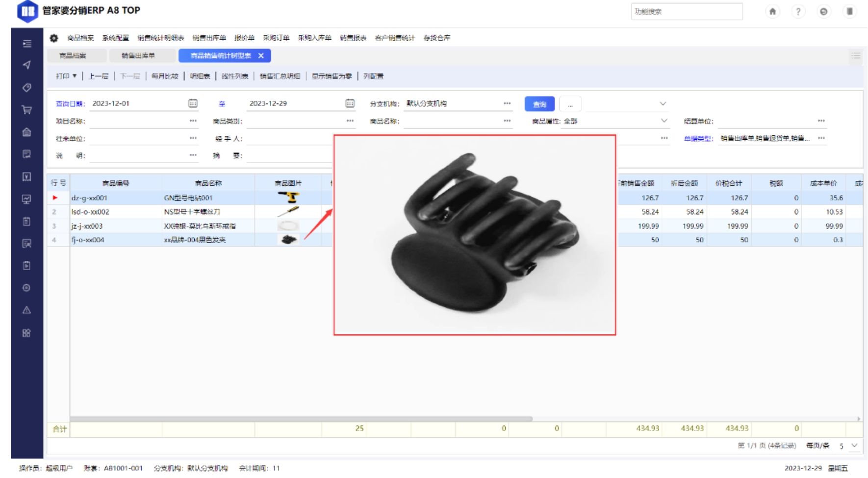
Task: Open the home icon in the top bar
Action: coord(772,11)
